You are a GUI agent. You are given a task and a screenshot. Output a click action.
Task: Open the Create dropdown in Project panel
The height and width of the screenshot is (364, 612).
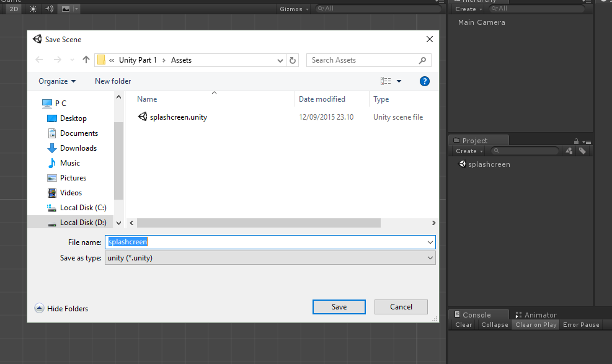468,150
